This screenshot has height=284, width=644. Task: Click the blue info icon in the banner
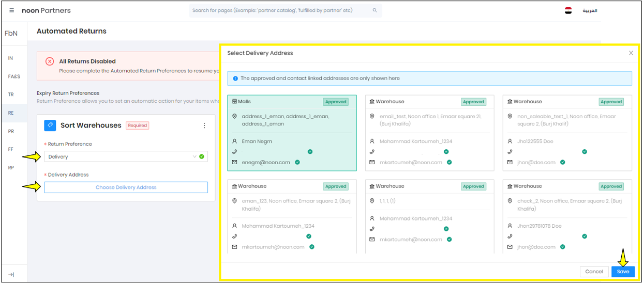point(235,78)
